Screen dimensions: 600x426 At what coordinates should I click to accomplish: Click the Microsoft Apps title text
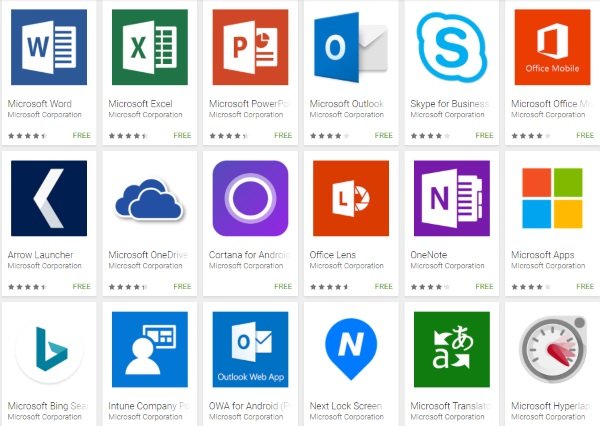click(x=543, y=255)
